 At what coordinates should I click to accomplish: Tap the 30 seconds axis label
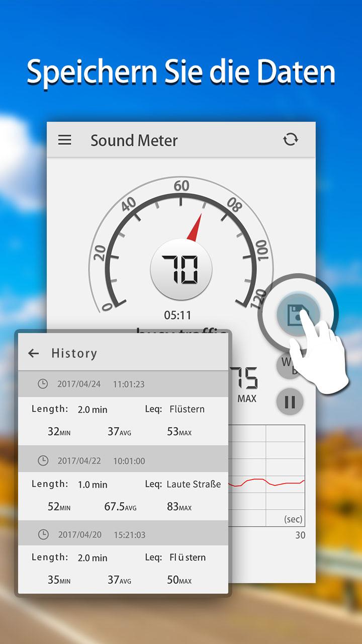pyautogui.click(x=300, y=535)
